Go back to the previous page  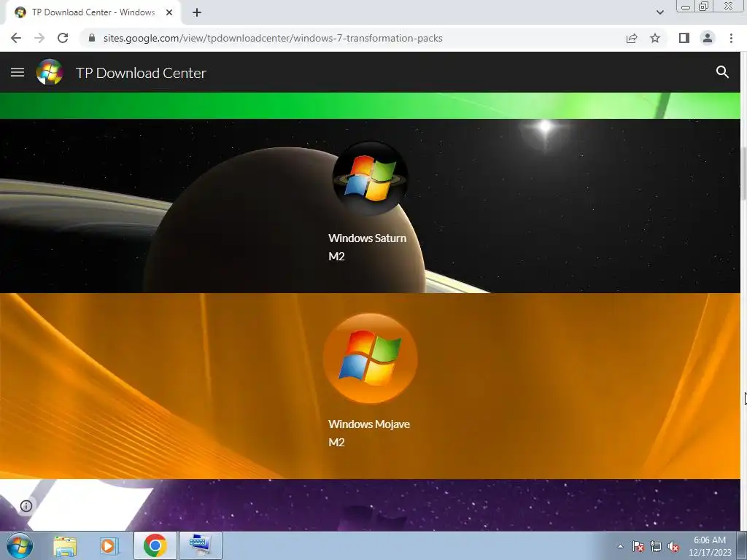[16, 38]
